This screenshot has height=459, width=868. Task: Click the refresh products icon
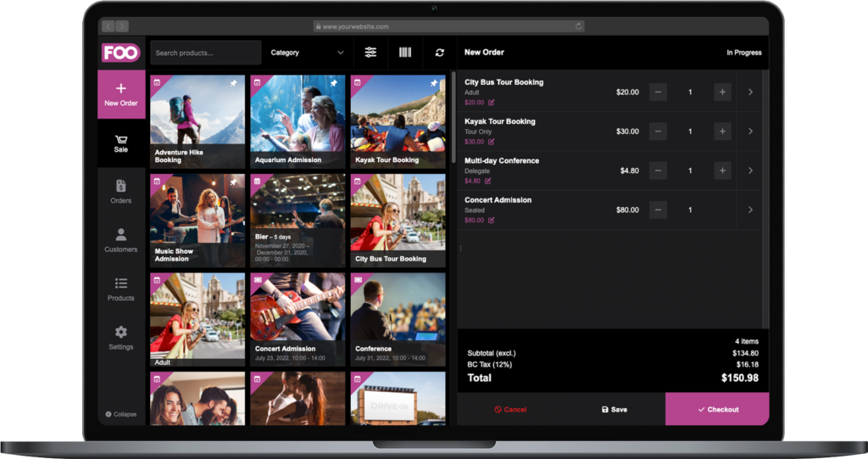(440, 52)
